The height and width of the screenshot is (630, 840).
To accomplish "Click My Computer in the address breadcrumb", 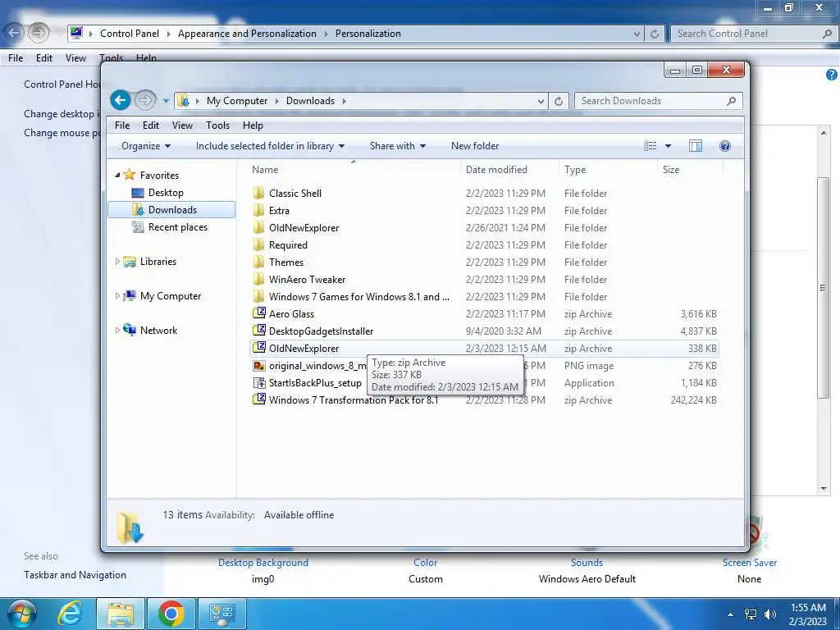I will click(x=237, y=101).
